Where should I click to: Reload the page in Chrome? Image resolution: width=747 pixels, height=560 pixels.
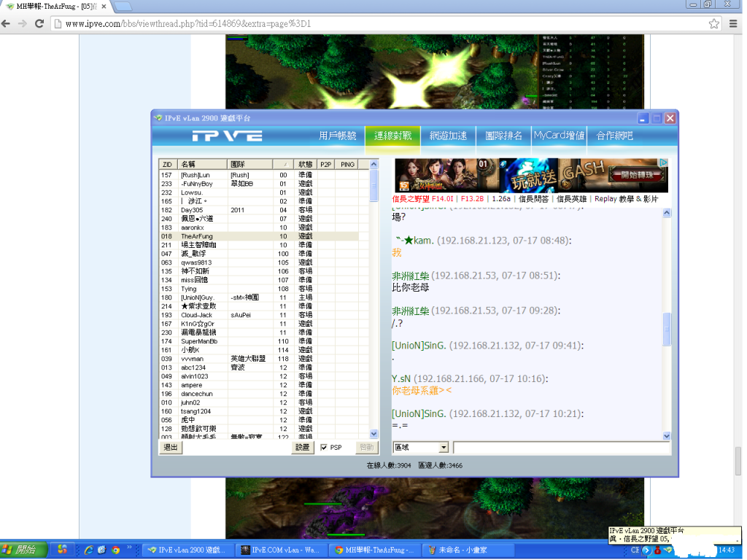(40, 23)
